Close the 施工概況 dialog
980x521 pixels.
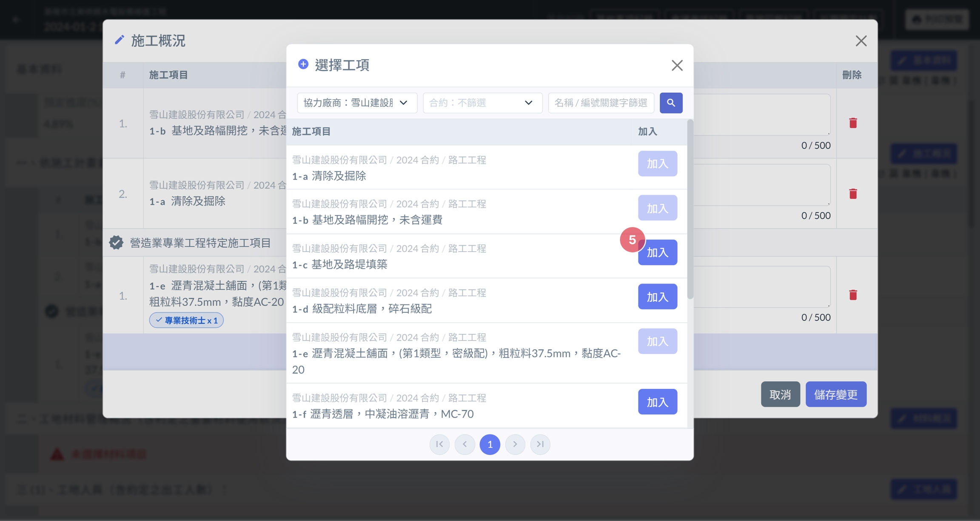[861, 41]
